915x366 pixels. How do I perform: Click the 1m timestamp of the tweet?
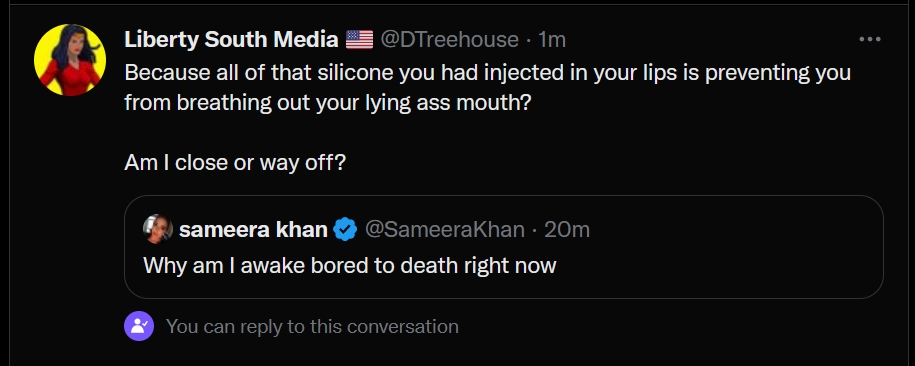(x=551, y=40)
